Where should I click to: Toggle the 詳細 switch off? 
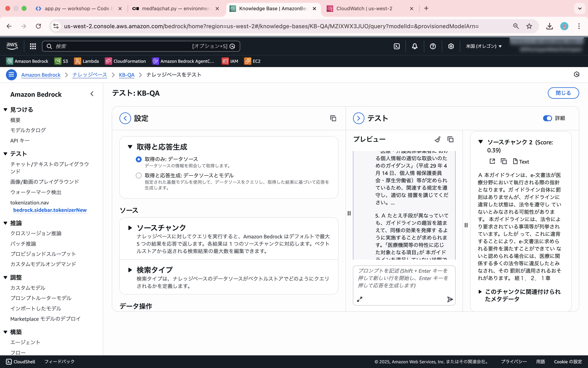point(547,118)
